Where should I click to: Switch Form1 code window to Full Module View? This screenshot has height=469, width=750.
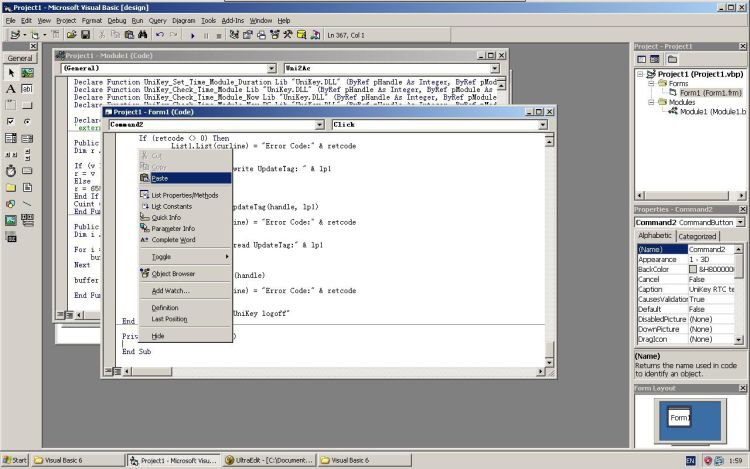tap(117, 371)
